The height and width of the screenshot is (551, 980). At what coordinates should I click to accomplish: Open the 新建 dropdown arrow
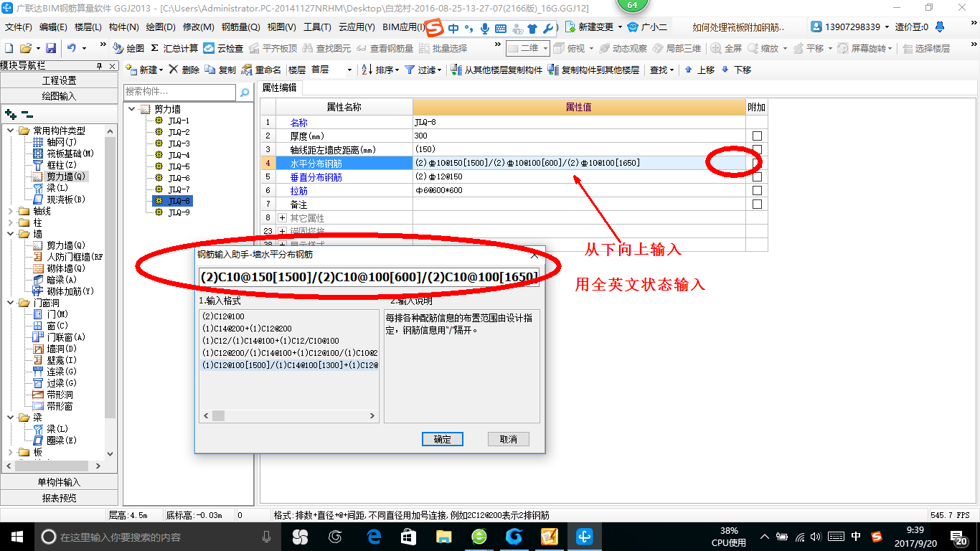pyautogui.click(x=161, y=70)
